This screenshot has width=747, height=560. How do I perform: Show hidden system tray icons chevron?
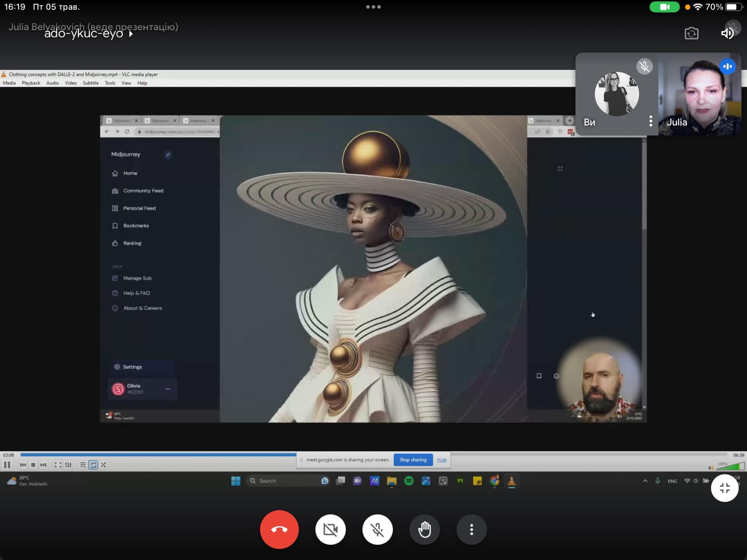point(645,481)
